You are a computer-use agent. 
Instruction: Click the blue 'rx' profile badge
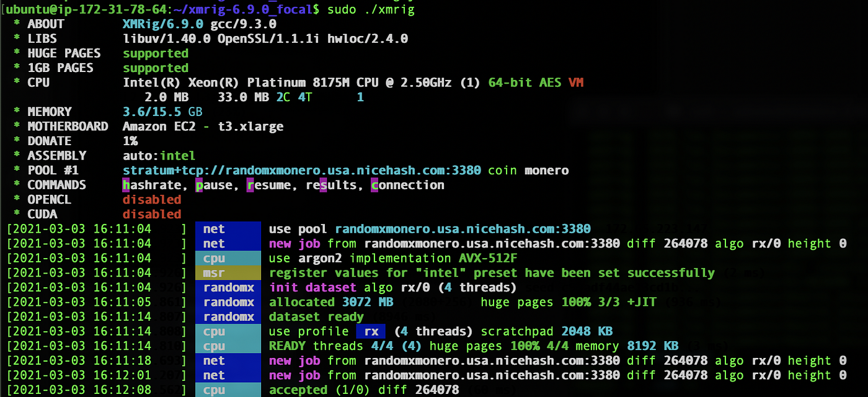coord(371,331)
